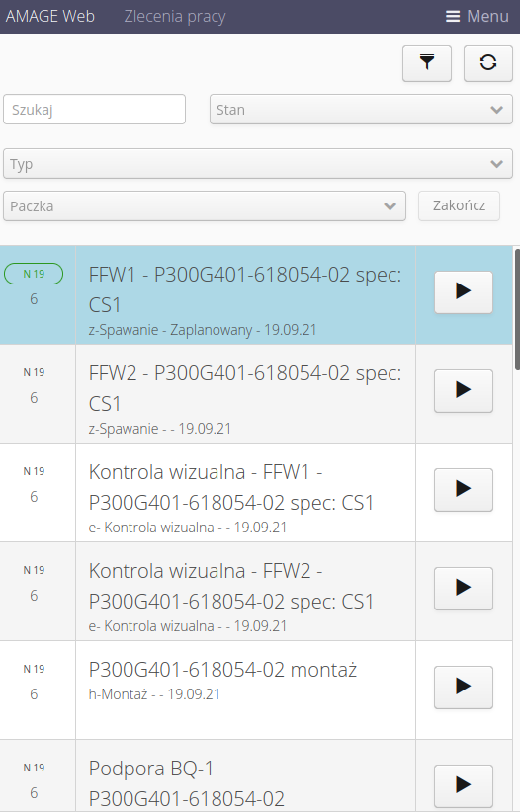Viewport: 520px width, 812px height.
Task: Go to AMAGE Web home link
Action: 50,16
